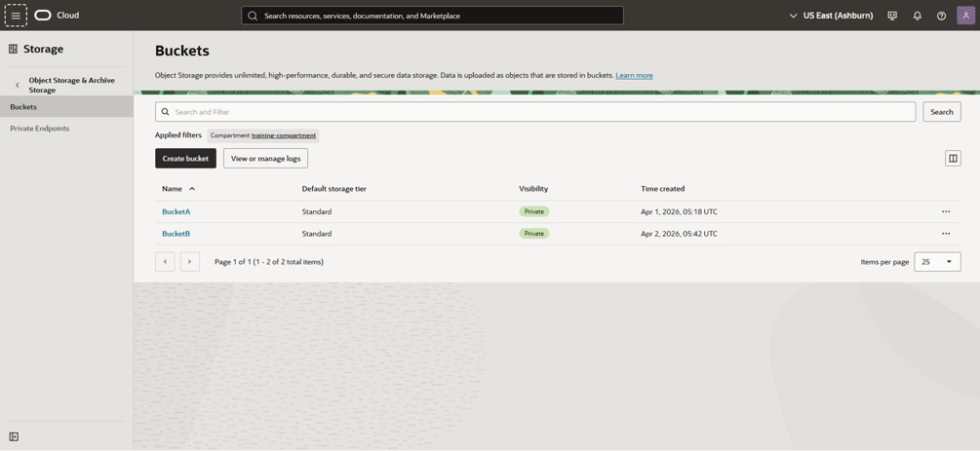Viewport: 980px width, 451px height.
Task: Go back using the sidebar chevron arrow
Action: pos(17,85)
